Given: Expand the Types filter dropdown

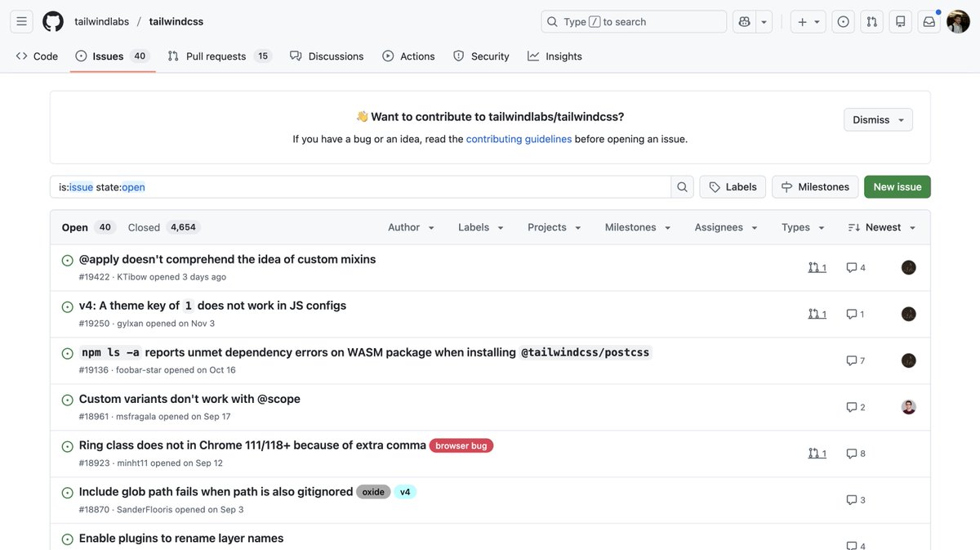Looking at the screenshot, I should coord(804,227).
